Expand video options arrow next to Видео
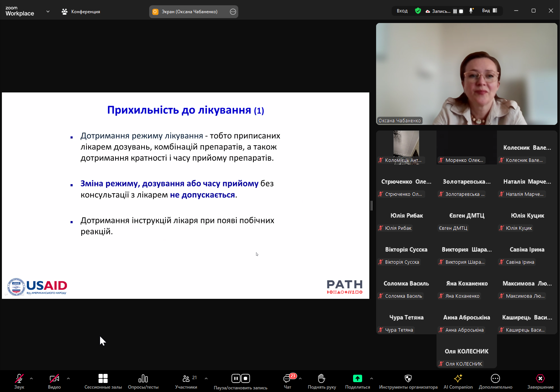560x392 pixels. pyautogui.click(x=68, y=378)
